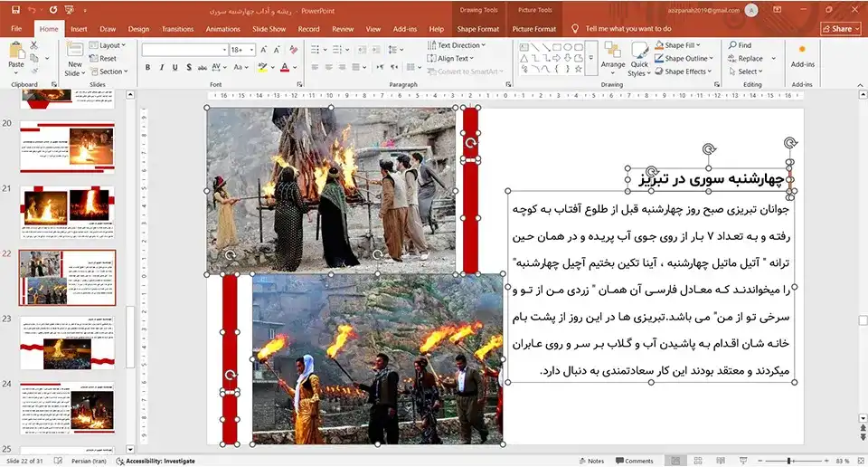Select the text box shape in the gallery
The image size is (868, 467).
[524, 48]
